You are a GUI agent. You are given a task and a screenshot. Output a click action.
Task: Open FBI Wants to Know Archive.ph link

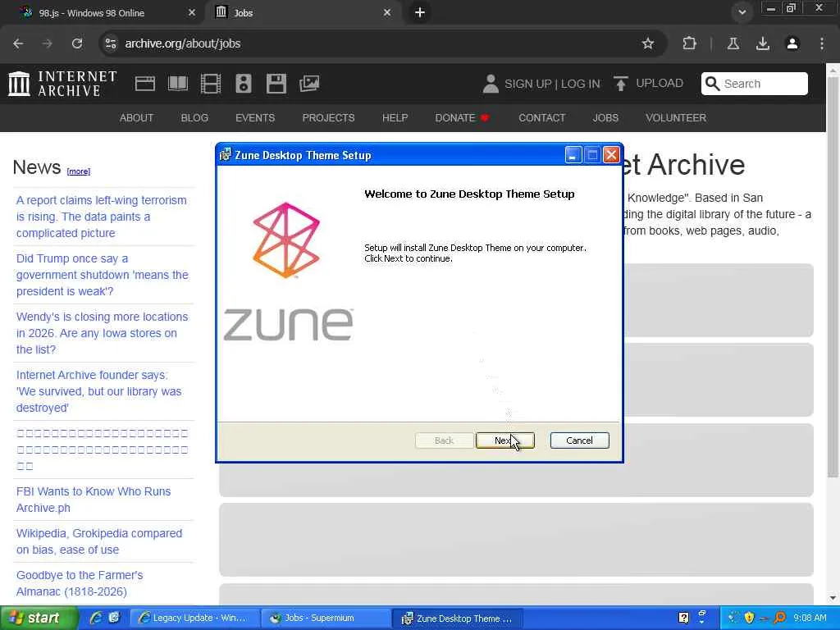click(x=94, y=500)
